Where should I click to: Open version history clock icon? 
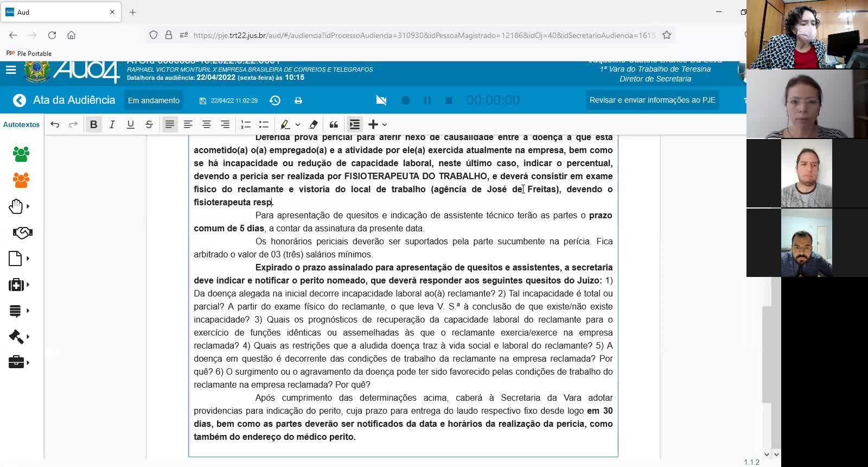(275, 100)
